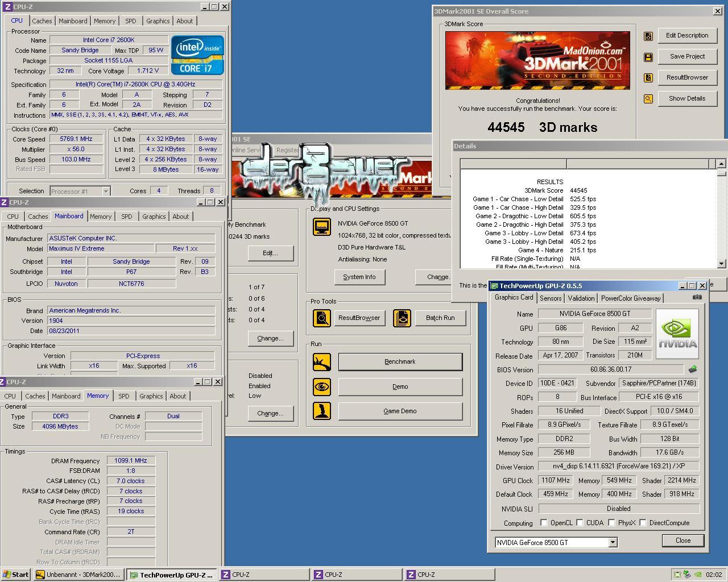The height and width of the screenshot is (582, 728).
Task: Click the first CPU-Z taskbar button
Action: (264, 575)
